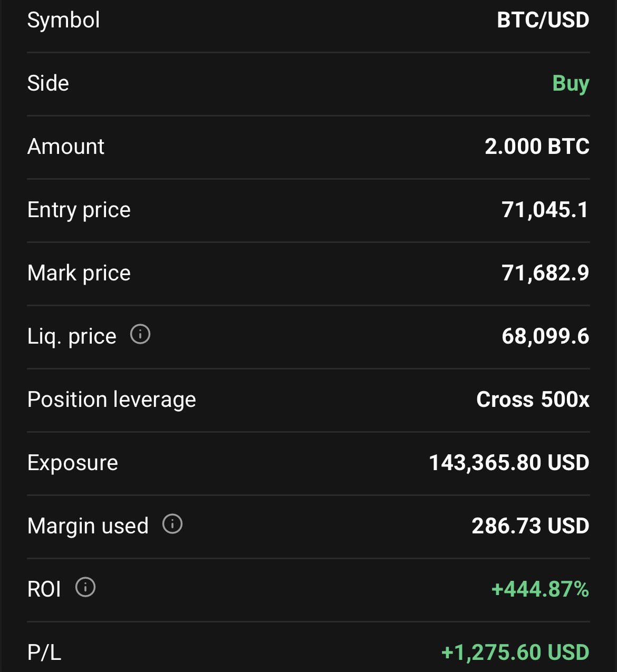The height and width of the screenshot is (672, 617).
Task: Tap margin used value 286.73 USD
Action: pos(530,526)
